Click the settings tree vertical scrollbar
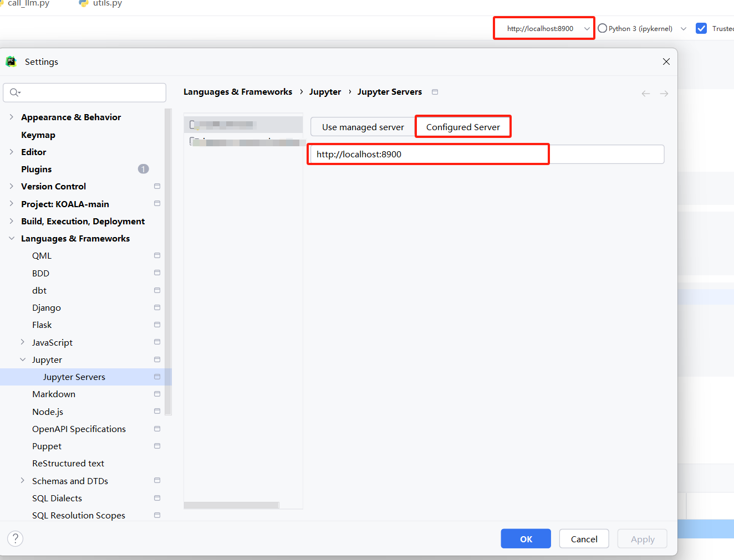 tap(168, 261)
